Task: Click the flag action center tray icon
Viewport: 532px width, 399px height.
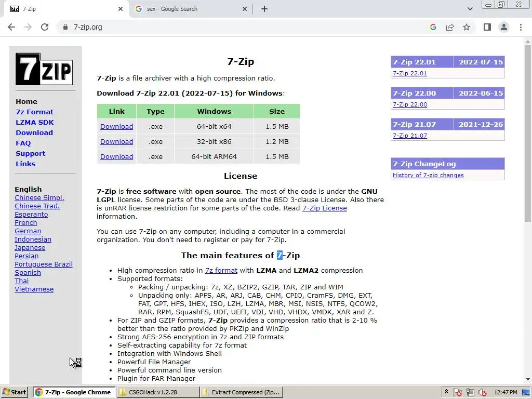Action: [x=457, y=393]
